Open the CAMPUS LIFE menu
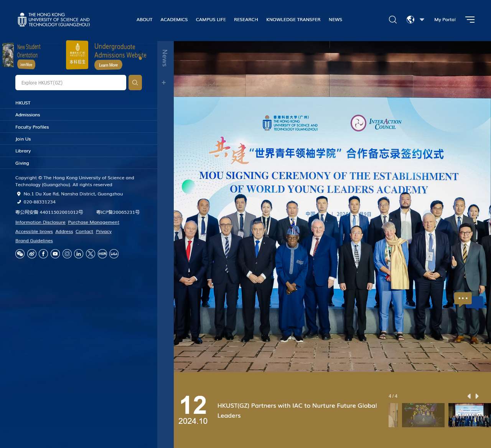The width and height of the screenshot is (491, 448). (x=211, y=20)
